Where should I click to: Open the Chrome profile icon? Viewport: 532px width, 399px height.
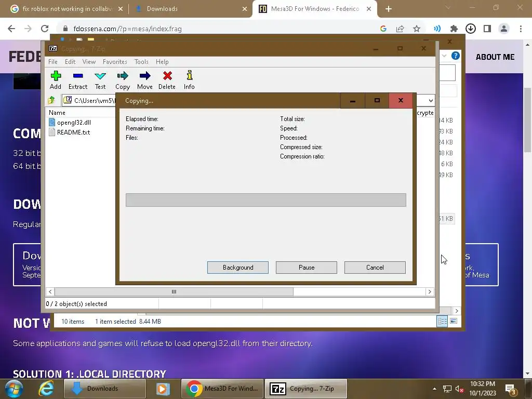pos(504,29)
